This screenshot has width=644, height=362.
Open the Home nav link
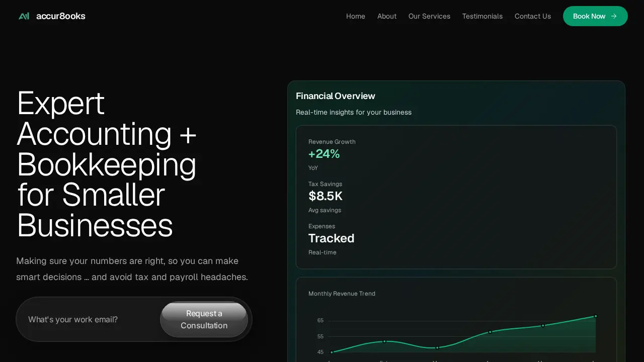pos(356,16)
